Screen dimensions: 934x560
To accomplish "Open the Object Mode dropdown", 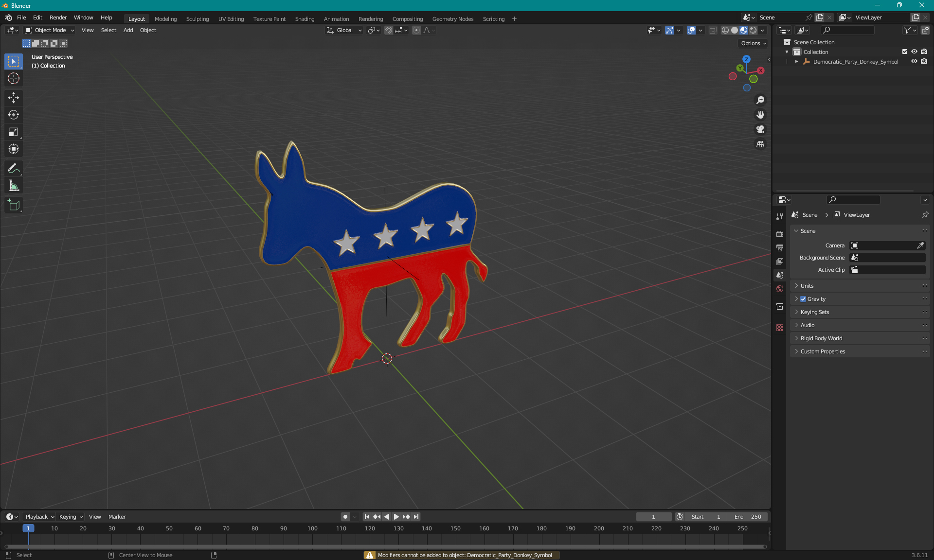I will coord(50,30).
